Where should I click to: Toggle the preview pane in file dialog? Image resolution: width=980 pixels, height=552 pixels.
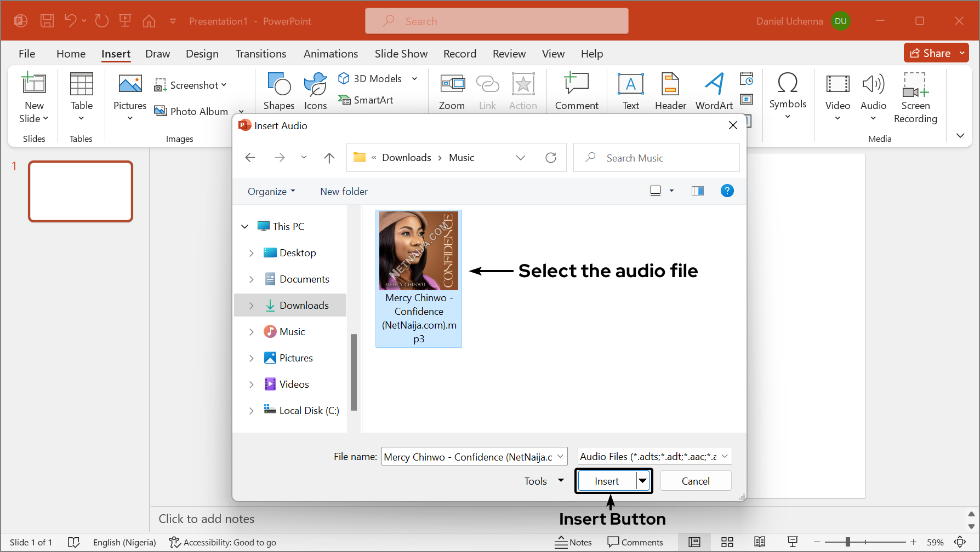[698, 191]
